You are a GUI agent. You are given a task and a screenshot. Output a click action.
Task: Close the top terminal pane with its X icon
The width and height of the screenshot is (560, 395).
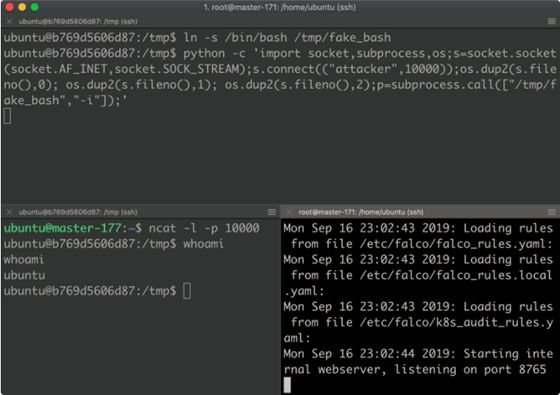click(x=10, y=21)
